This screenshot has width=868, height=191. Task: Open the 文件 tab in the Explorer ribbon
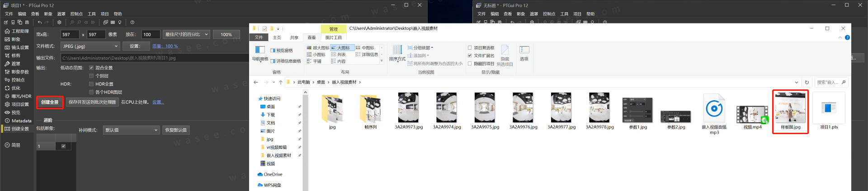[x=259, y=37]
